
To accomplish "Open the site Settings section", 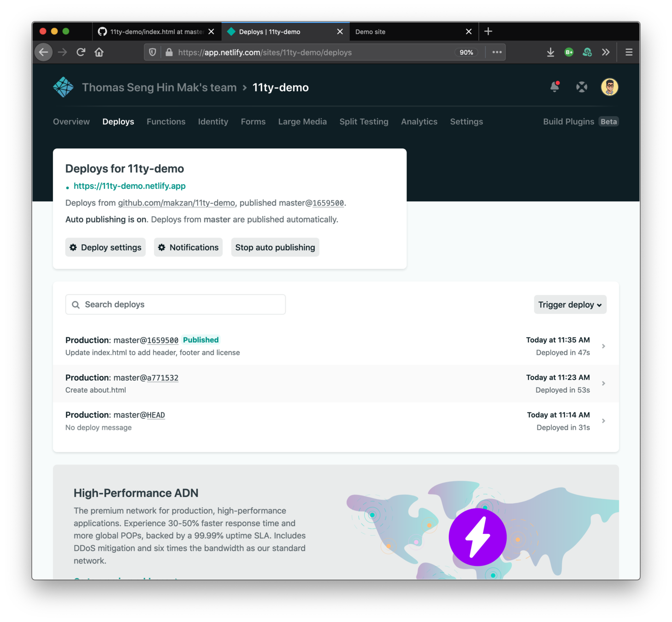I will [x=466, y=122].
